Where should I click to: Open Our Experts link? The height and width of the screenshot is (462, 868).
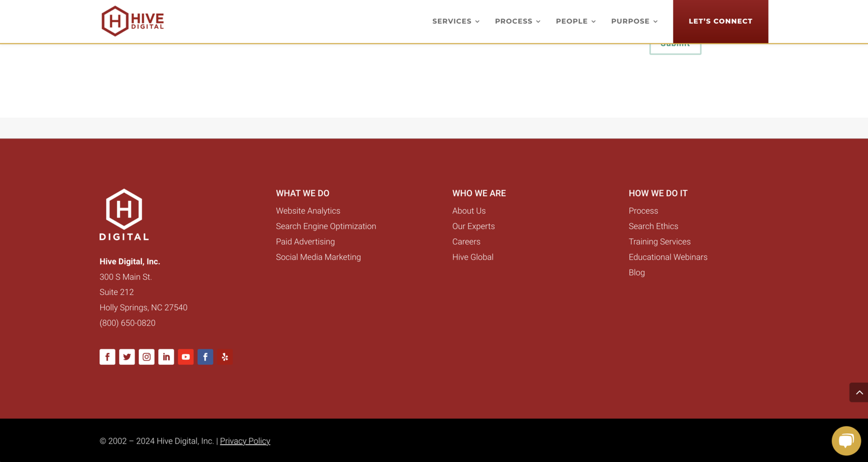click(x=474, y=226)
